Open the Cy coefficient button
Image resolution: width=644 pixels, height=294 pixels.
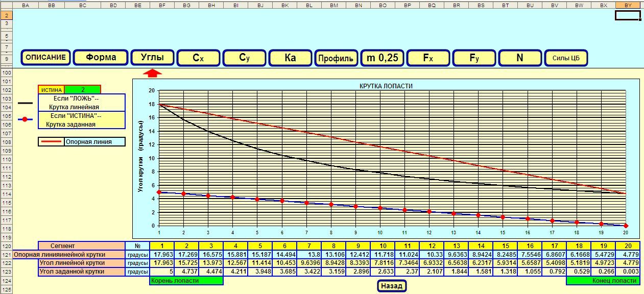coord(244,58)
